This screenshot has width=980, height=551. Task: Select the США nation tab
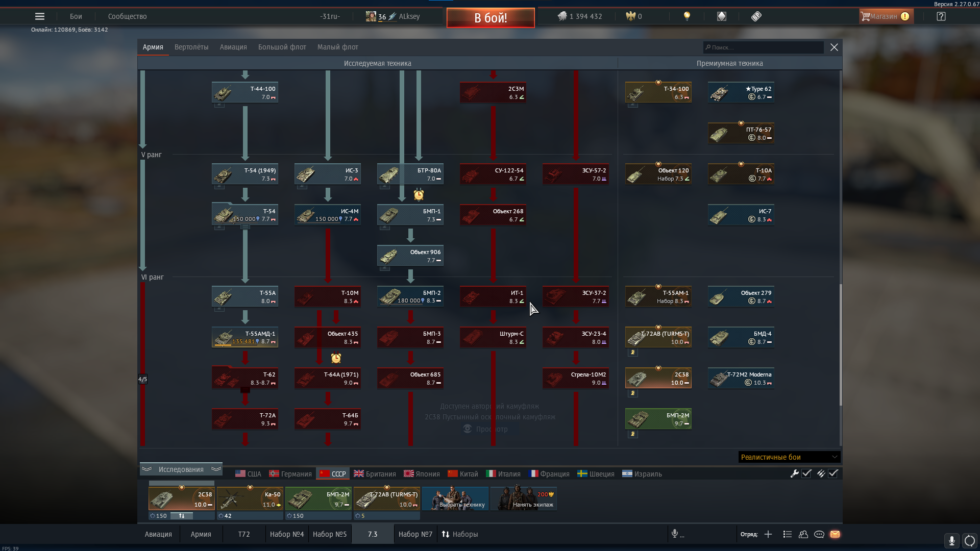coord(248,474)
